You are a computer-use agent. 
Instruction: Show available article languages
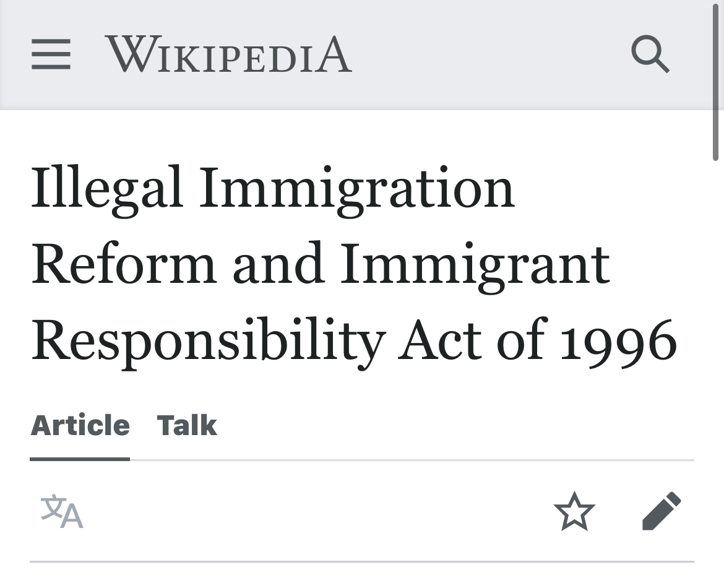pos(61,511)
